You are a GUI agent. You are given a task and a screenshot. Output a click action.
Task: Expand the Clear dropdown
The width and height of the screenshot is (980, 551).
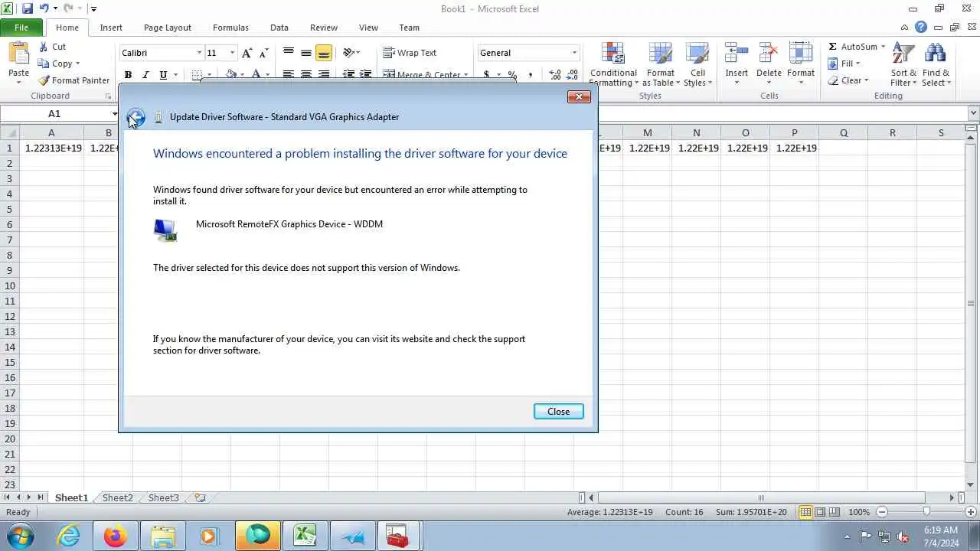(866, 80)
